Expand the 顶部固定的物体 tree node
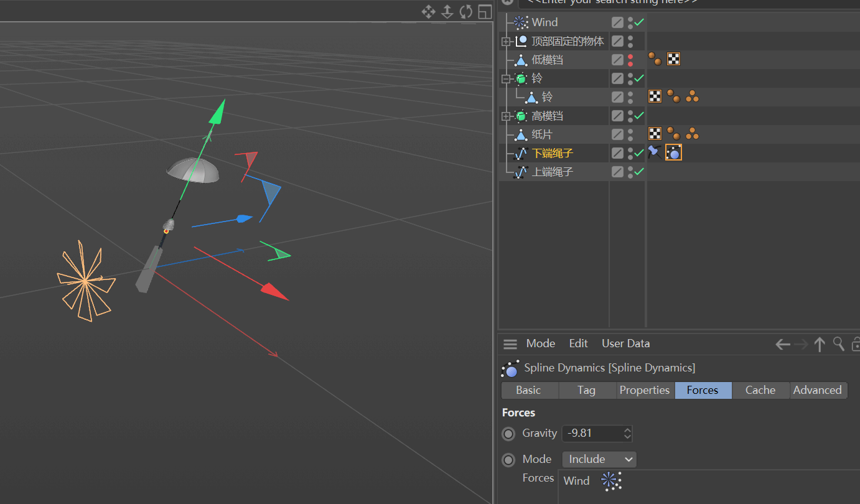Viewport: 860px width, 504px height. point(506,42)
